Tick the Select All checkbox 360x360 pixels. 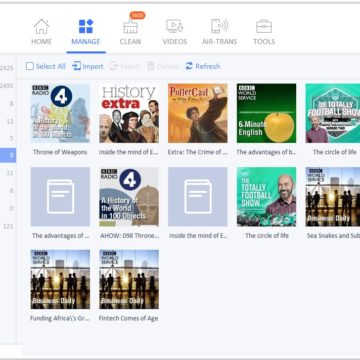pyautogui.click(x=30, y=66)
